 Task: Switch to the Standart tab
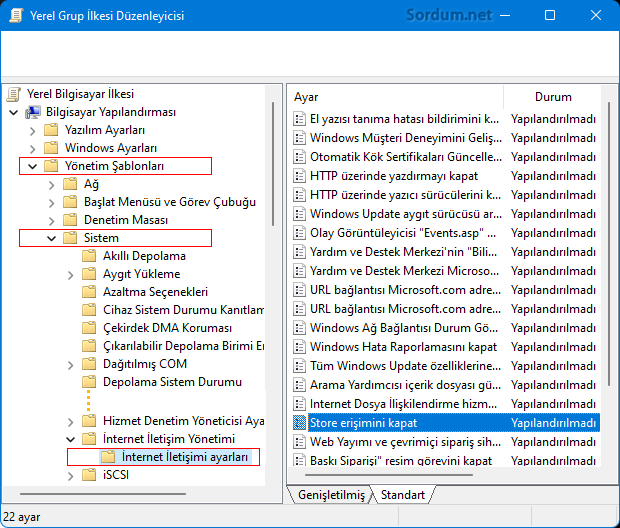coord(403,495)
